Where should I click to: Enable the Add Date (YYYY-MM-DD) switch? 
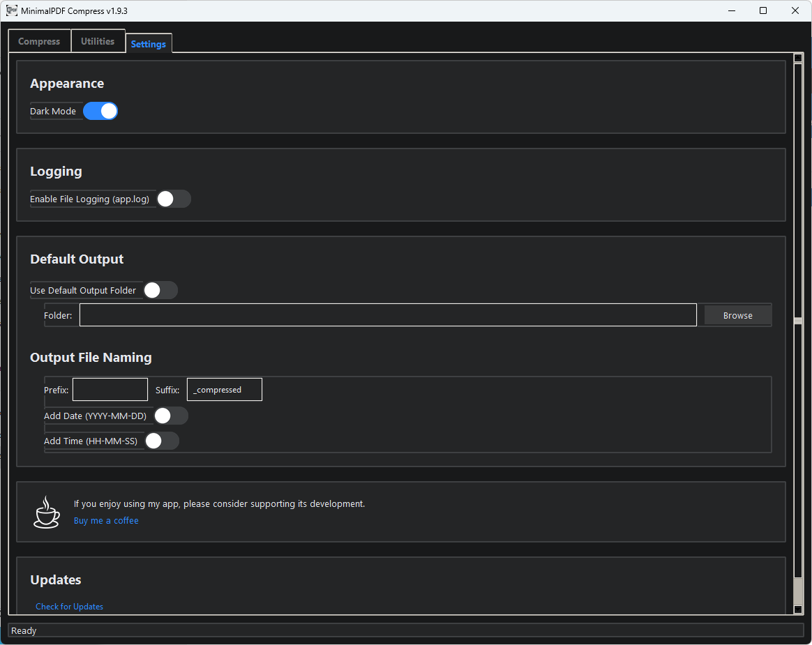[x=171, y=416]
